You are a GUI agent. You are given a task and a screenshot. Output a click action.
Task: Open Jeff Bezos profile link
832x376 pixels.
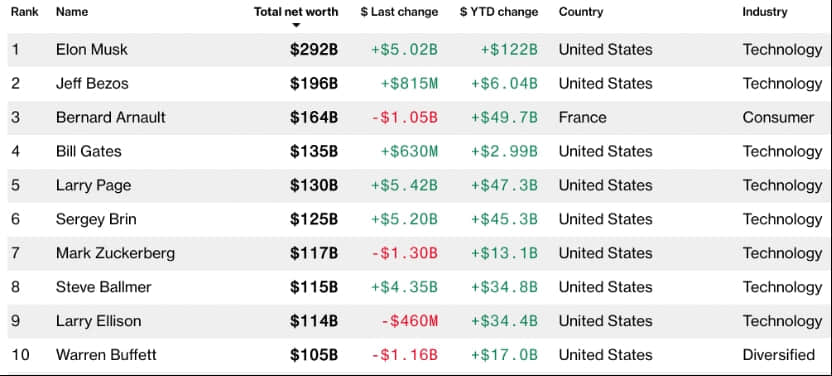(x=92, y=84)
